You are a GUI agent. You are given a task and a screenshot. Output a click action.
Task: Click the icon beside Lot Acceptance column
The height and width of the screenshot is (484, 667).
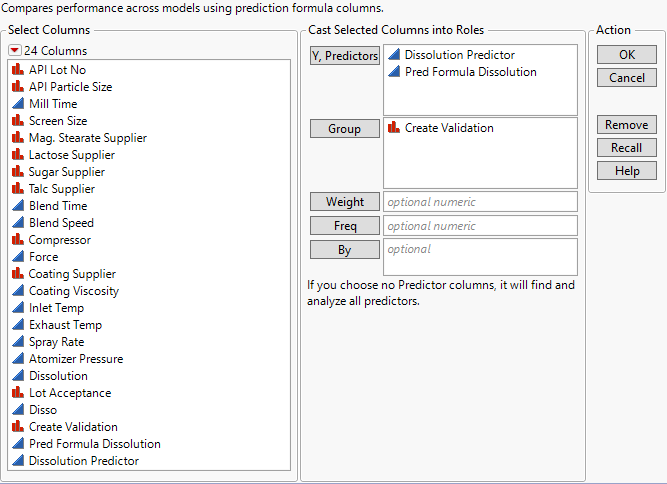[18, 393]
